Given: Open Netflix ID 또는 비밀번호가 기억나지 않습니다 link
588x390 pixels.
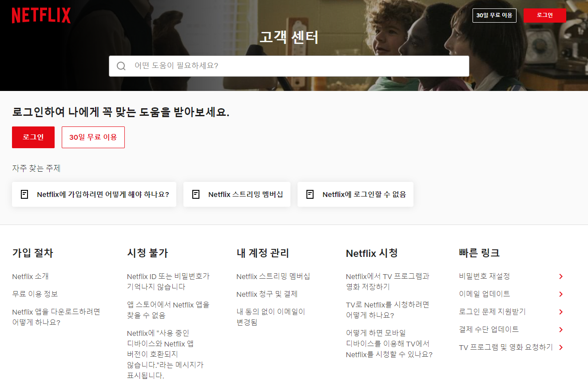Looking at the screenshot, I should click(x=168, y=282).
